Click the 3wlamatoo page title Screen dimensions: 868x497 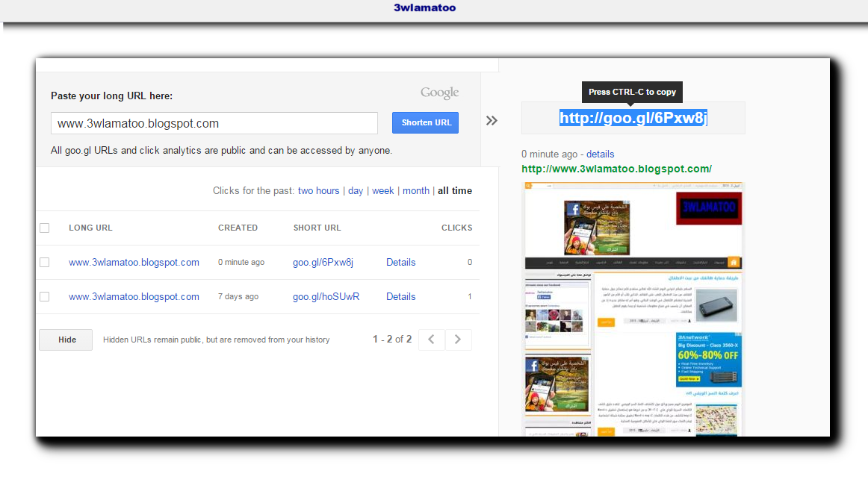click(424, 7)
